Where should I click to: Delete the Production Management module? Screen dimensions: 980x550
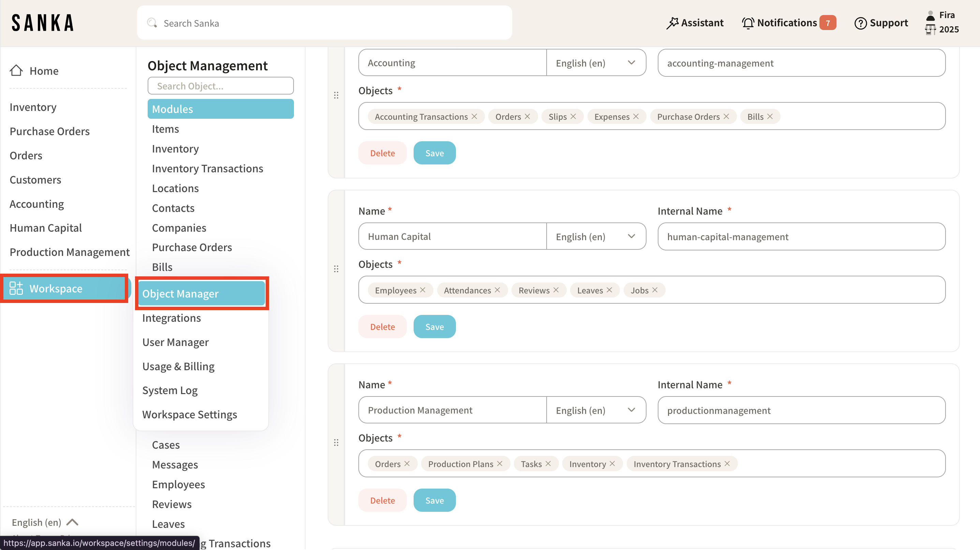[382, 500]
